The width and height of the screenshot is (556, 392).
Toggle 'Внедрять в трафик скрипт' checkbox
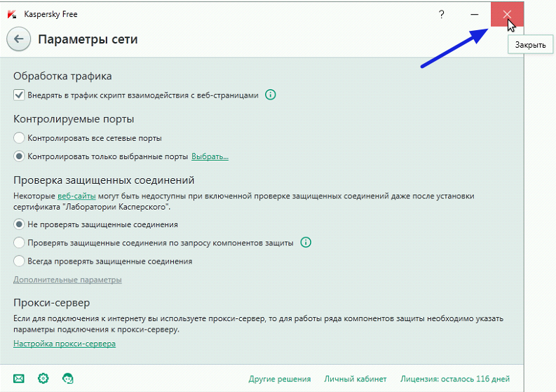tap(19, 95)
